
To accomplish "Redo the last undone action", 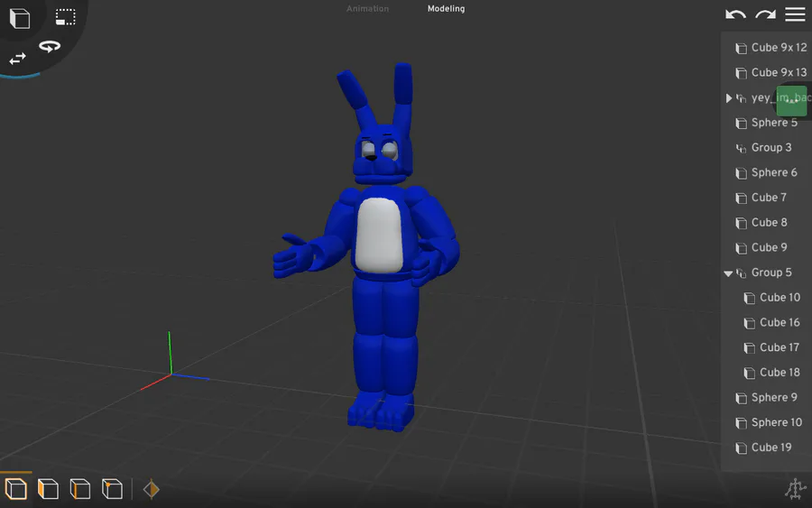I will (x=765, y=14).
